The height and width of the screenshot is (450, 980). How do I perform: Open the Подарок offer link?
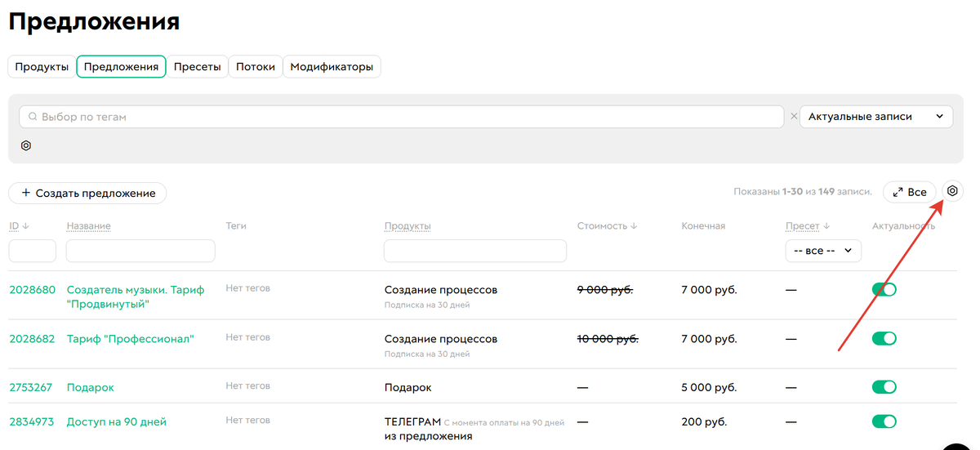pyautogui.click(x=91, y=387)
